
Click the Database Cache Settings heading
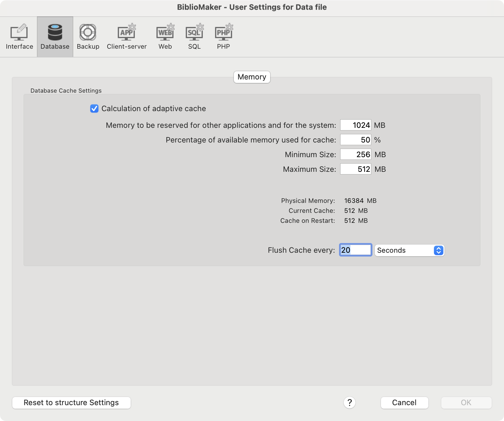[66, 91]
